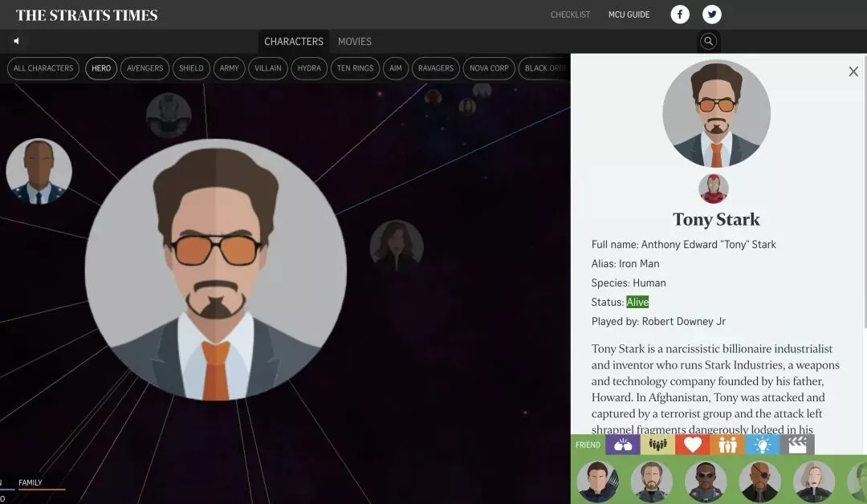
Task: Select the purple fists enemy relationship icon
Action: 623,445
